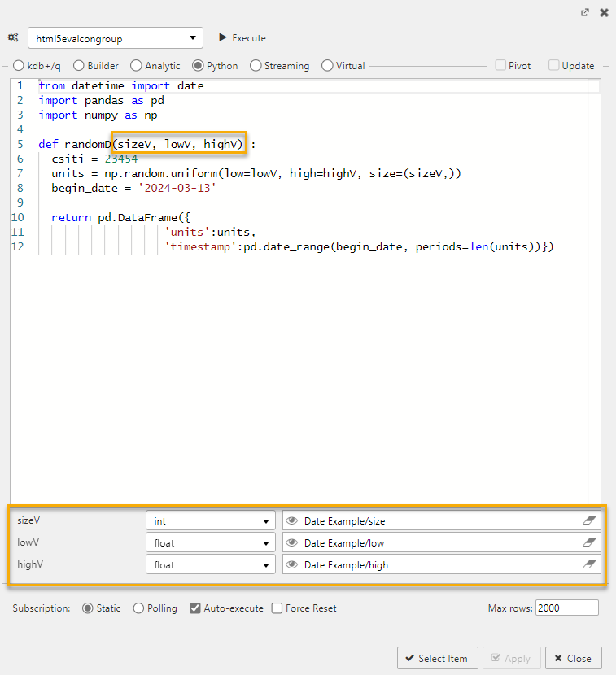The height and width of the screenshot is (675, 616).
Task: Click the eye icon for Date Example/low
Action: coord(292,542)
